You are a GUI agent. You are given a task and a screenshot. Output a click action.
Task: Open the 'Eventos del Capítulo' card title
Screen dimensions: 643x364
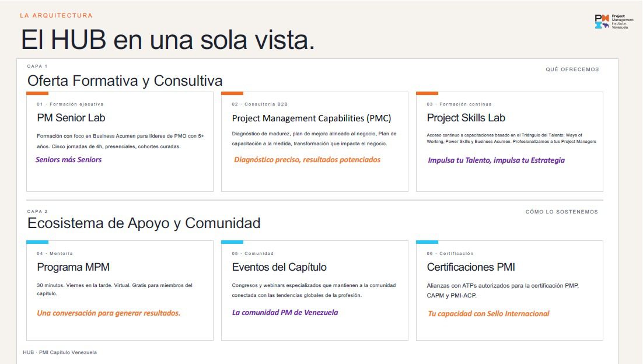click(279, 267)
